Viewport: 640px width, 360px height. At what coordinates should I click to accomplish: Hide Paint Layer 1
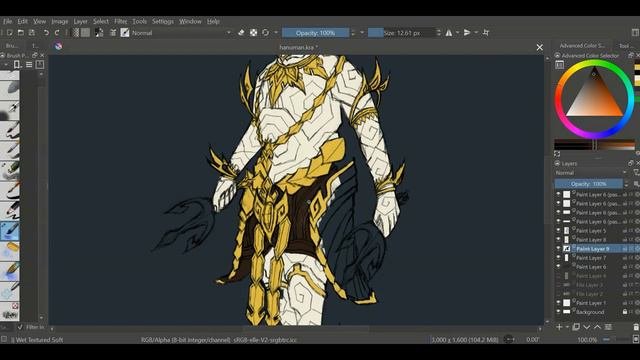point(558,303)
